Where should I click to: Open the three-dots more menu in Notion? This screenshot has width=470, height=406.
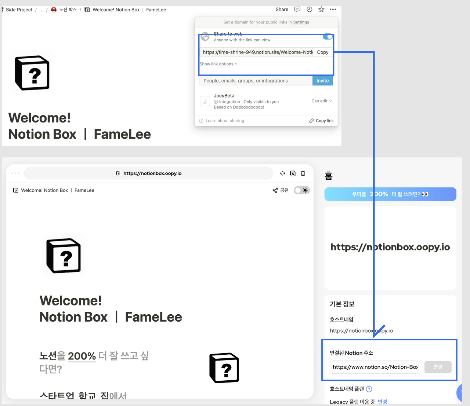333,9
